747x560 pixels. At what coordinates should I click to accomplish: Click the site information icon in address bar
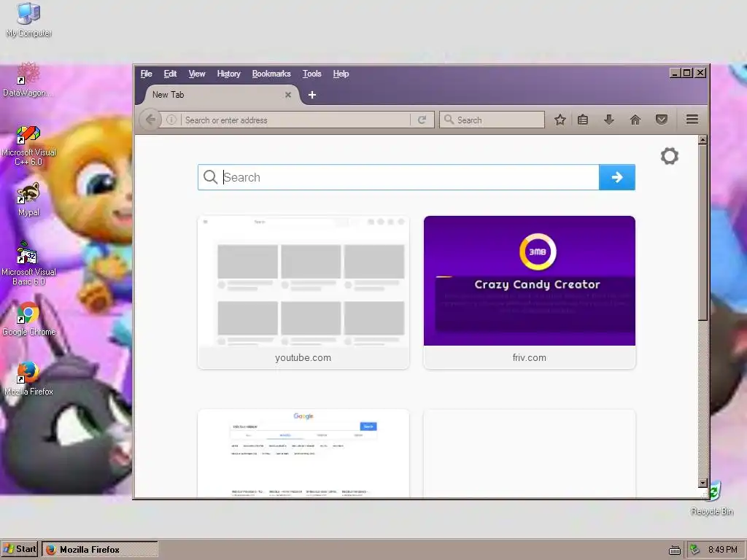coord(171,120)
